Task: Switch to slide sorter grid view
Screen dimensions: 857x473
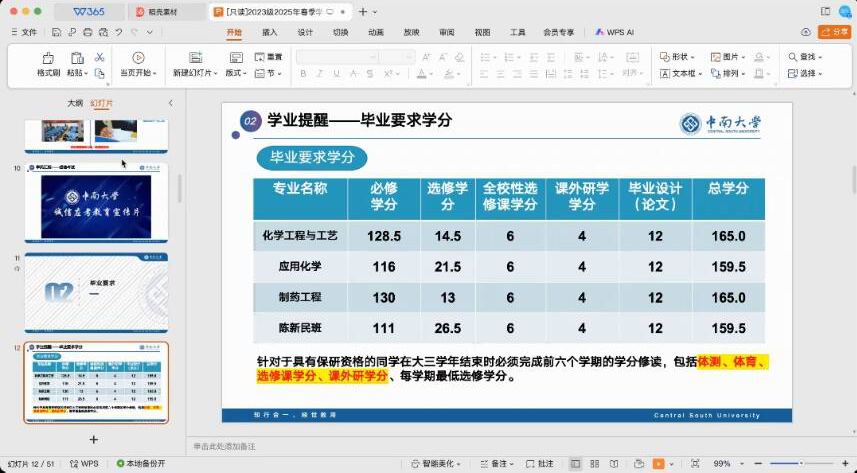Action: click(x=595, y=464)
